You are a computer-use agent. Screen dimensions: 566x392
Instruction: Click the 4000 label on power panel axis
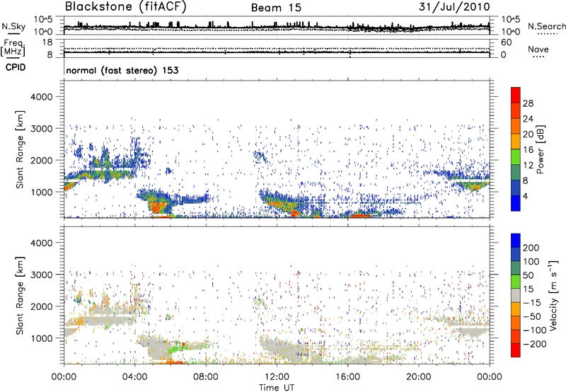coord(41,97)
